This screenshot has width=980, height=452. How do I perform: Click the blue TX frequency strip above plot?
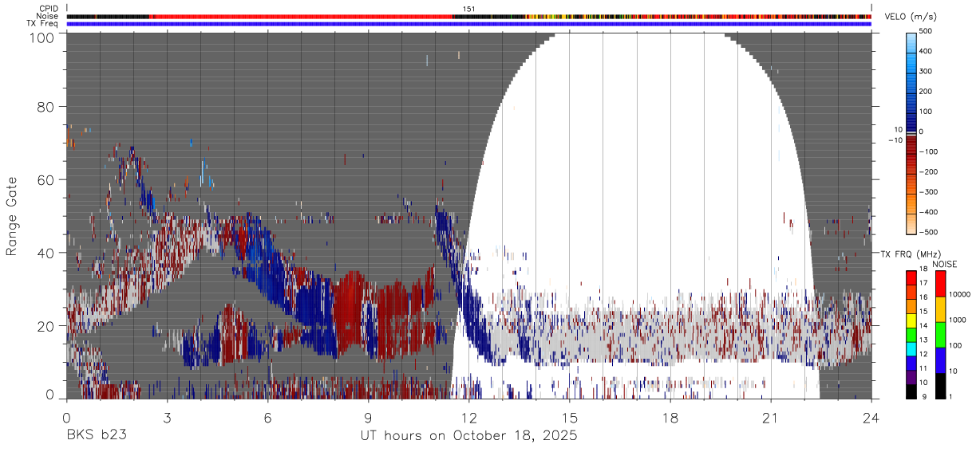[x=468, y=24]
